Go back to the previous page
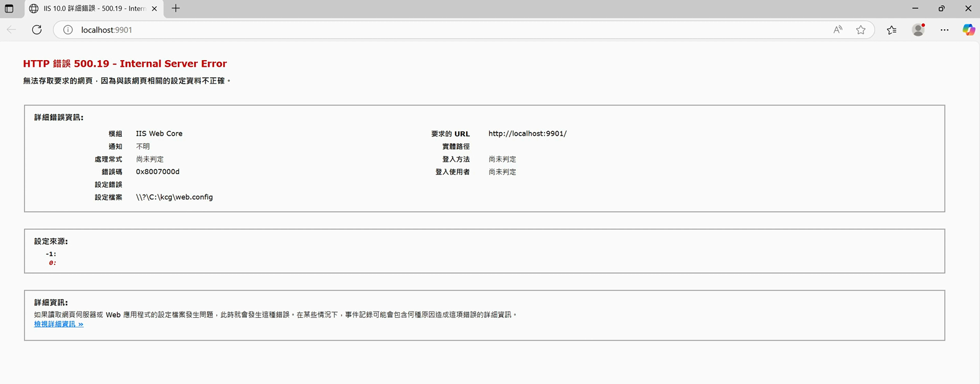 (x=11, y=30)
